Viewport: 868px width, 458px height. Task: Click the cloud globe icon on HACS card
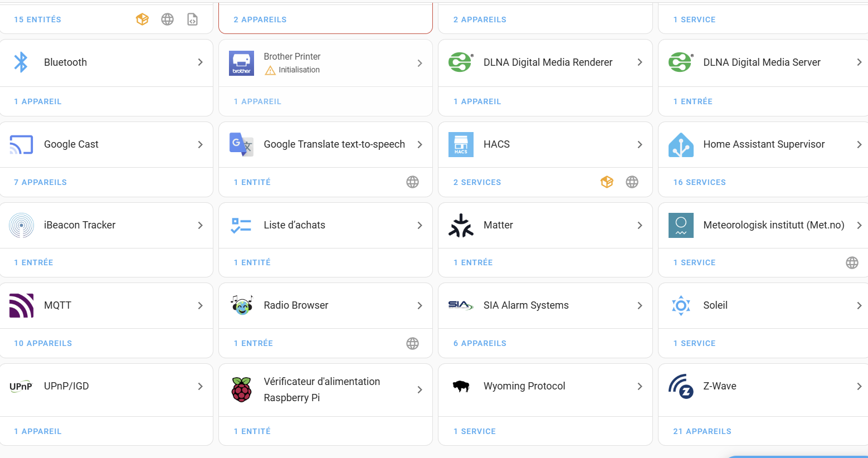click(x=632, y=182)
